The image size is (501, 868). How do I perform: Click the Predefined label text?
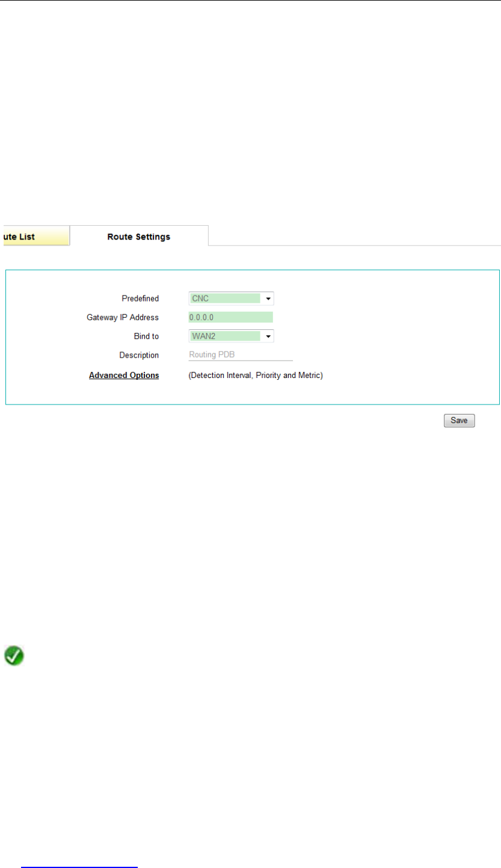140,298
